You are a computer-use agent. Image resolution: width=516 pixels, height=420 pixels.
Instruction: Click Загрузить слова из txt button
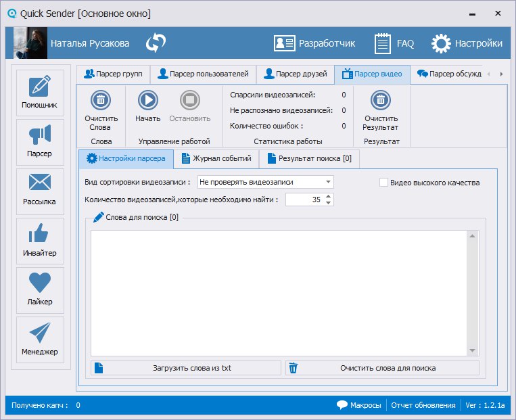[x=186, y=368]
